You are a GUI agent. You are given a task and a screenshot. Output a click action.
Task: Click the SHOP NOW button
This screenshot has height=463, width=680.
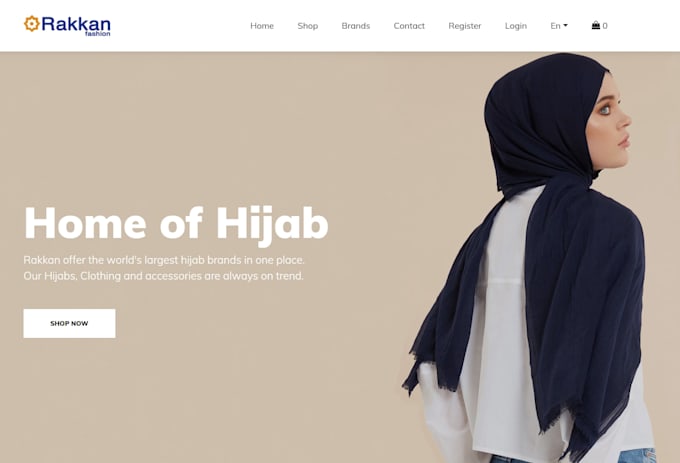coord(69,323)
